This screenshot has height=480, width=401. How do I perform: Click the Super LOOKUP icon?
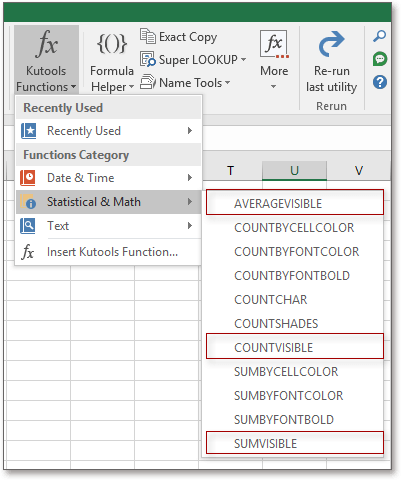[x=148, y=59]
